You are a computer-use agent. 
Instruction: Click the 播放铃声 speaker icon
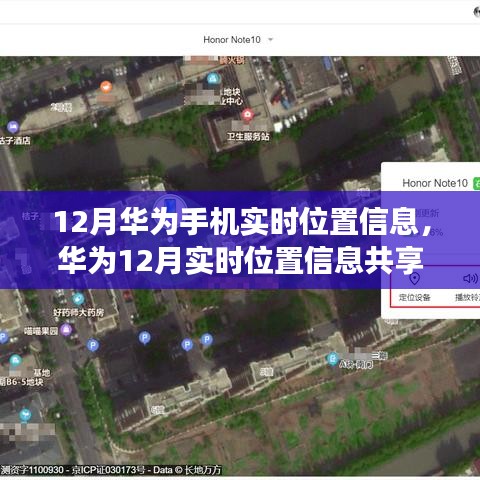click(470, 278)
